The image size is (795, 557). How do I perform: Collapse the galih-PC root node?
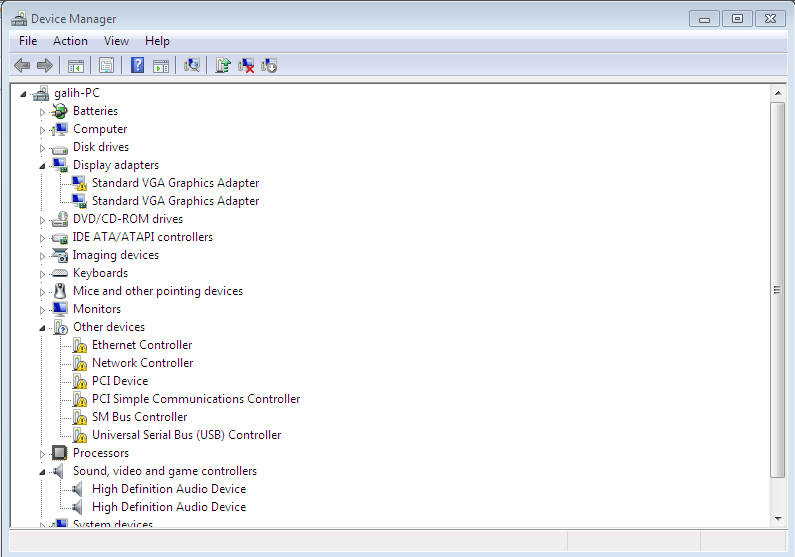23,94
